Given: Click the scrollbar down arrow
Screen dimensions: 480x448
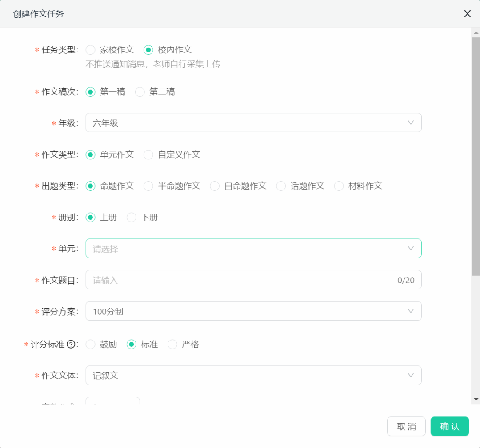Looking at the screenshot, I should pos(476,399).
